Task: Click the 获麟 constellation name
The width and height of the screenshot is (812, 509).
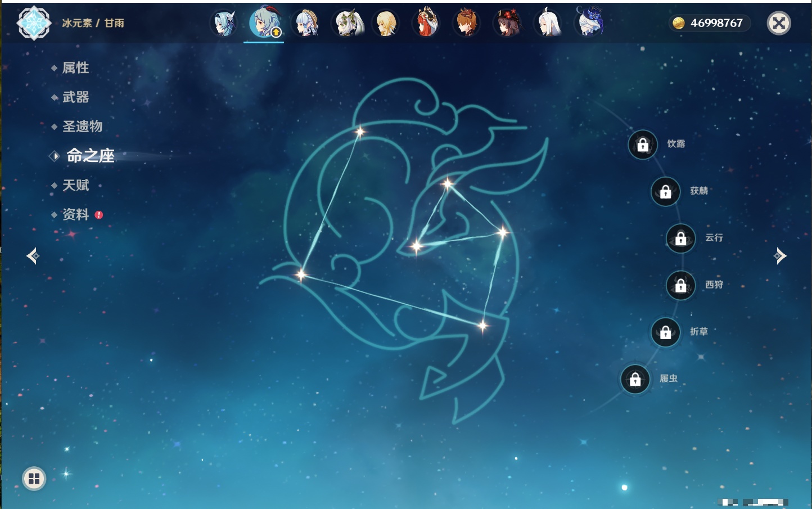Action: 699,191
